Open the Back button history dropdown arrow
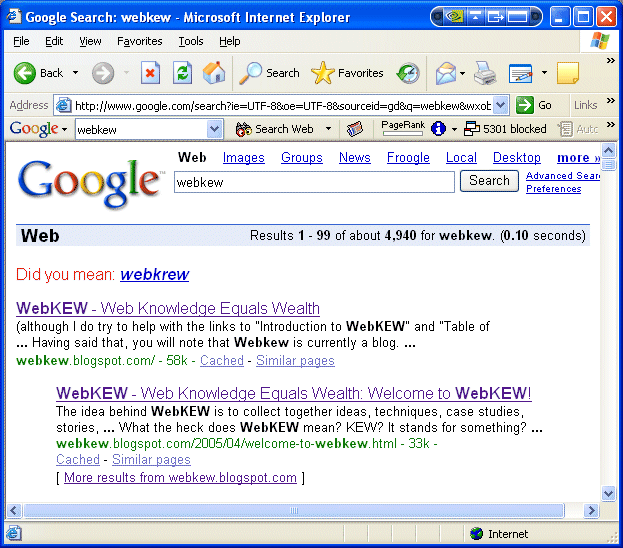 (x=75, y=73)
